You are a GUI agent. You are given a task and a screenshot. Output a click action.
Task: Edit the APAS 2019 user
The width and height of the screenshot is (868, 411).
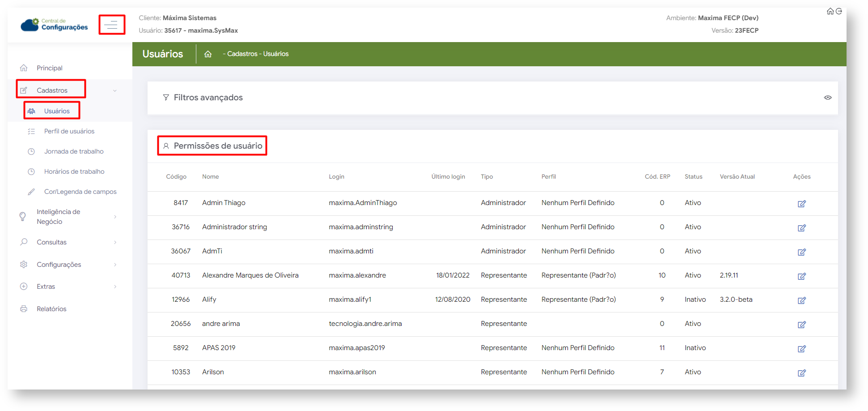(801, 349)
